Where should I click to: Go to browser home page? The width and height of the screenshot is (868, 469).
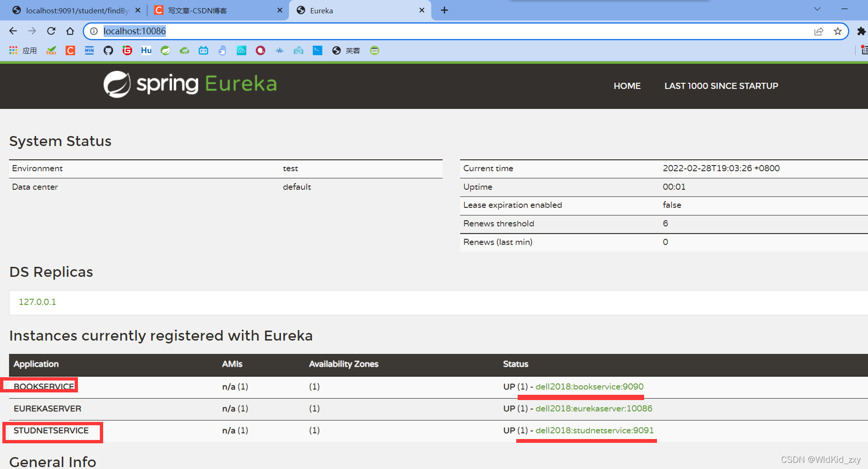[x=70, y=31]
